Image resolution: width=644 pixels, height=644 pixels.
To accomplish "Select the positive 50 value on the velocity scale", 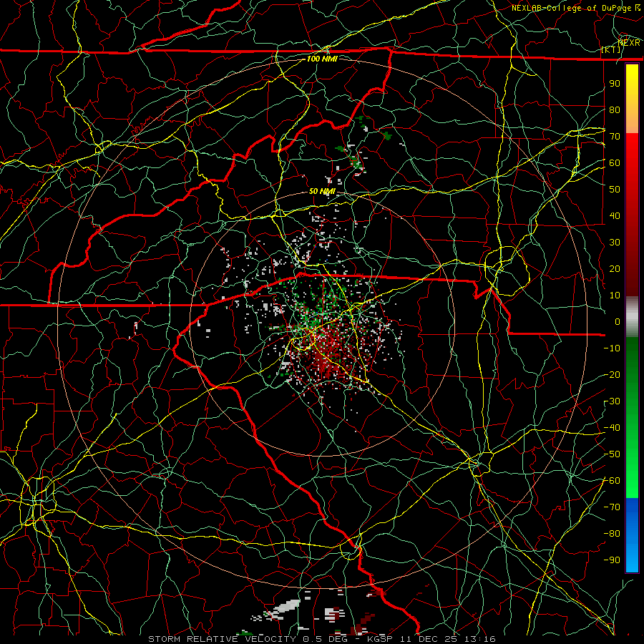I will coord(615,190).
